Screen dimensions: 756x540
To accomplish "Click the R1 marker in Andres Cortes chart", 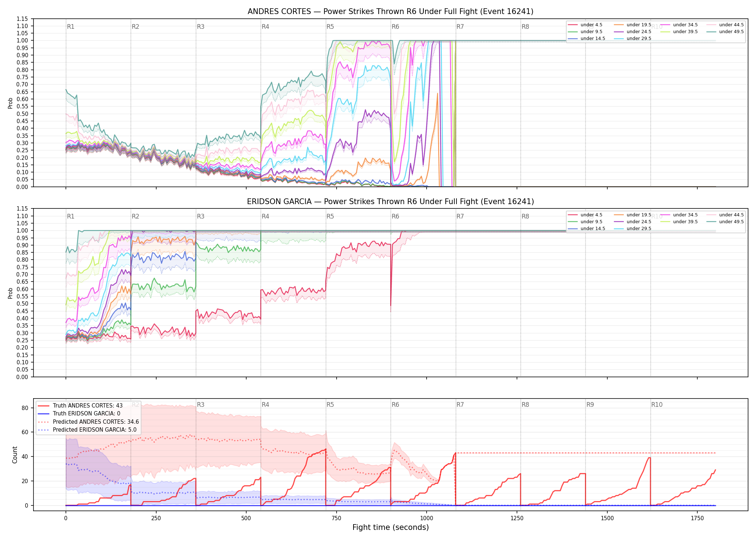I will coord(71,27).
